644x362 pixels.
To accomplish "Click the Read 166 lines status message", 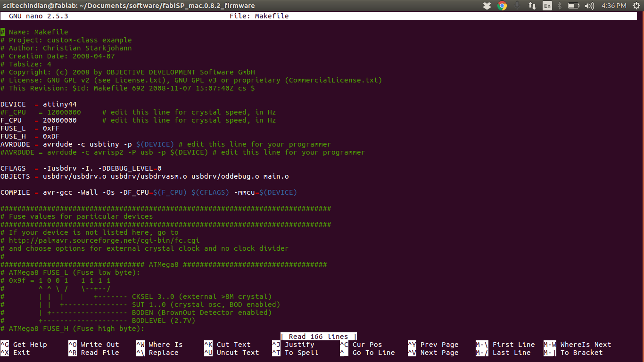I will [x=318, y=336].
